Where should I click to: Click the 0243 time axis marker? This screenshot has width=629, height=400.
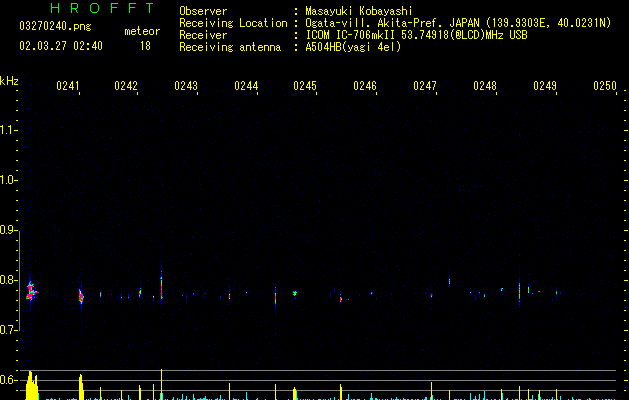(x=186, y=86)
